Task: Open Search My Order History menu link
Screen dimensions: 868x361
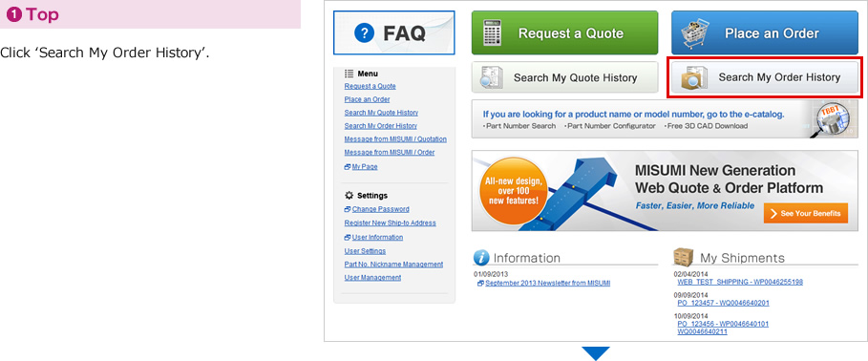Action: click(380, 126)
